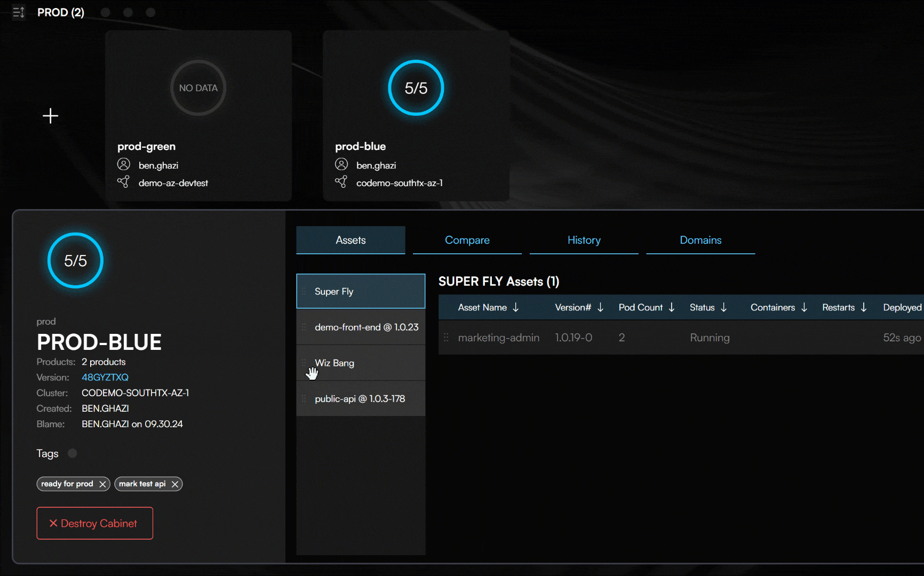The height and width of the screenshot is (576, 924).
Task: Click the cluster icon on the prod-blue card
Action: (341, 182)
